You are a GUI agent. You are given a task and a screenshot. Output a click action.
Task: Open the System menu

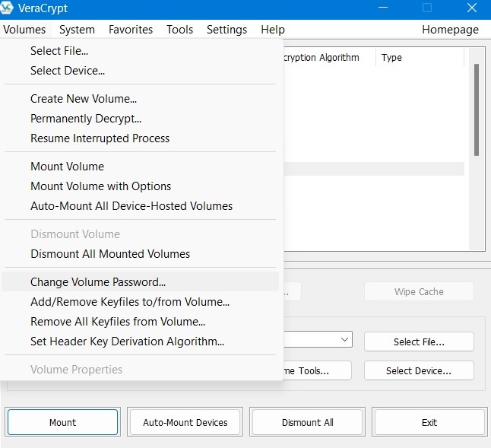click(77, 30)
